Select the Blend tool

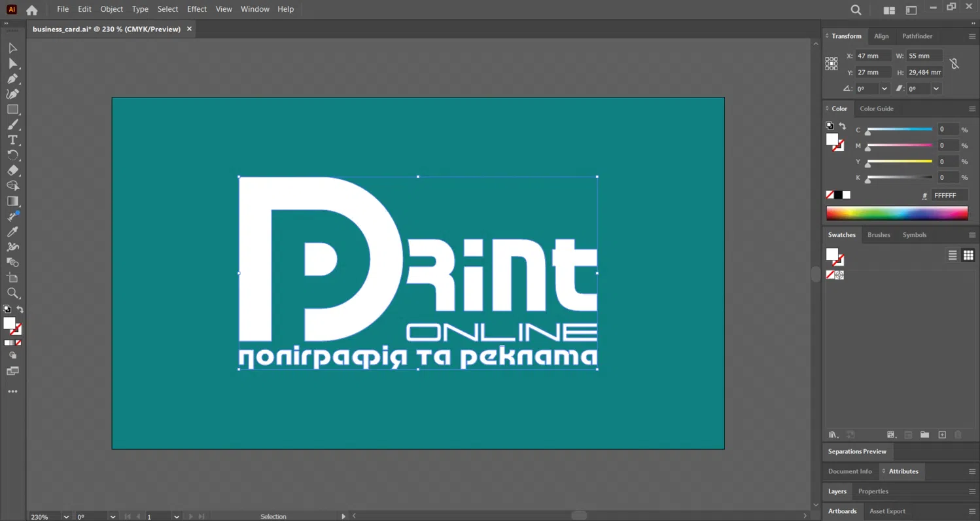coord(12,262)
